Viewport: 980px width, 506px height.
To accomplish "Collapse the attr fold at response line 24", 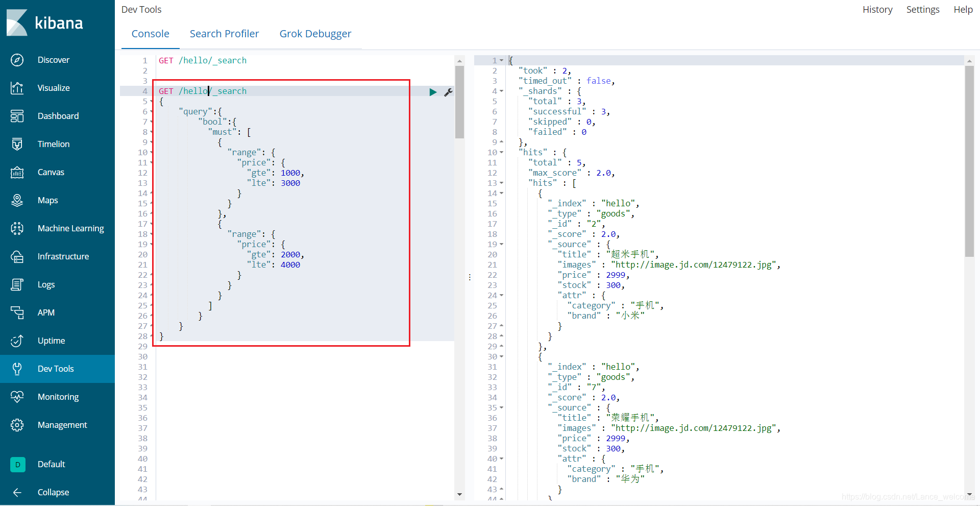I will click(501, 295).
